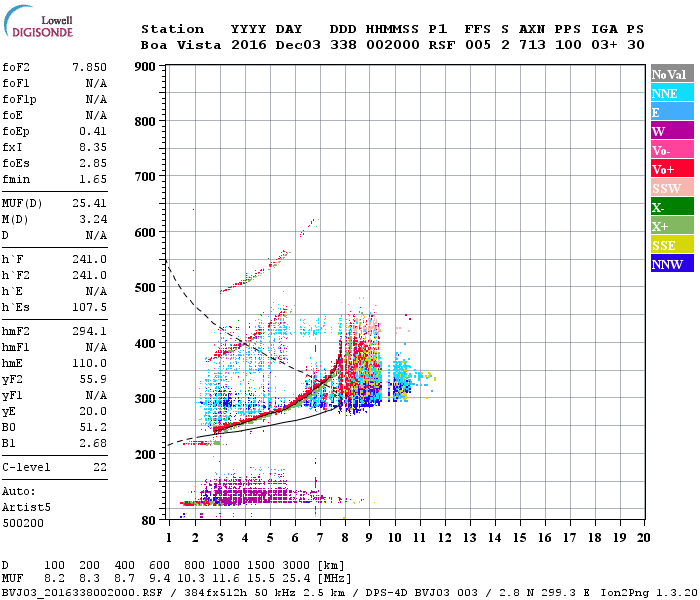Viewport: 700px width, 600px height.
Task: Click the B1 value 2.68
Action: pyautogui.click(x=93, y=443)
